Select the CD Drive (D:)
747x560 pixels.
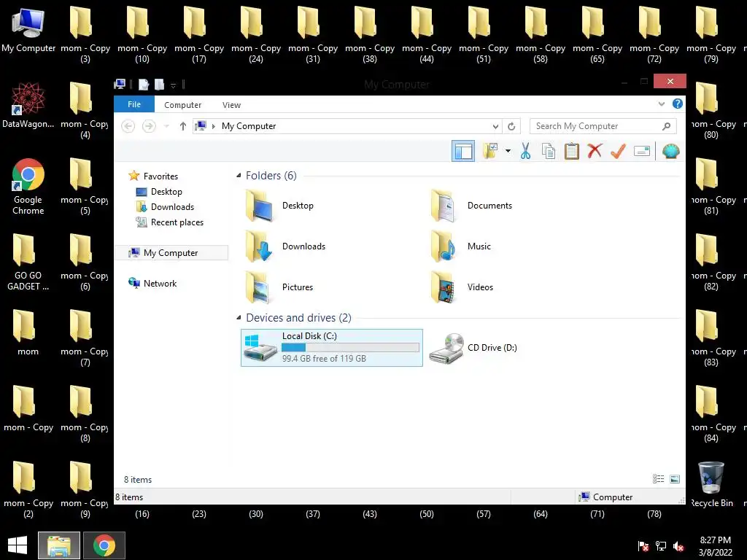tap(473, 348)
